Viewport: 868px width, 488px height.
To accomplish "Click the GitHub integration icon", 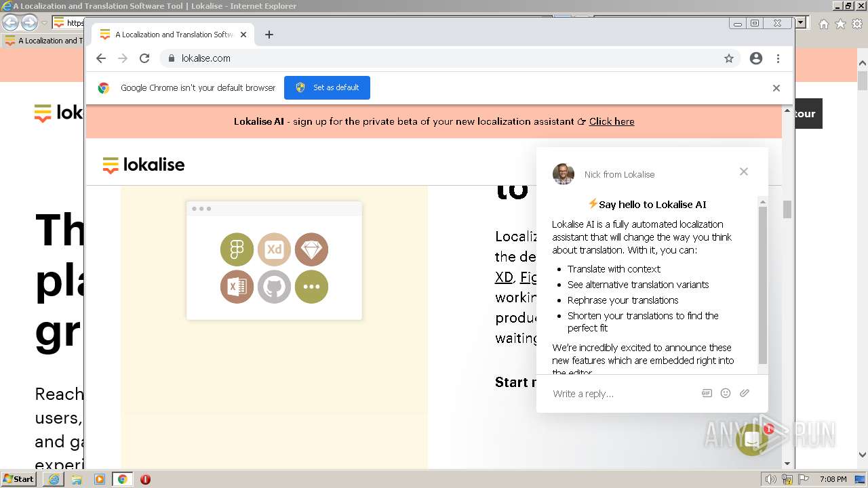I will point(274,287).
